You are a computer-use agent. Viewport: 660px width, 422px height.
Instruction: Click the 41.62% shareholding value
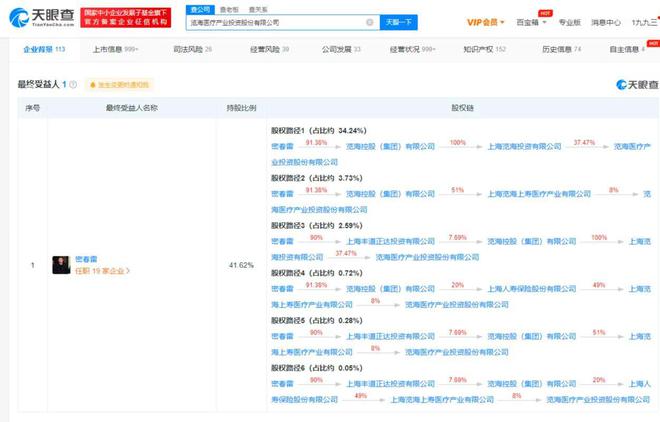tap(241, 265)
